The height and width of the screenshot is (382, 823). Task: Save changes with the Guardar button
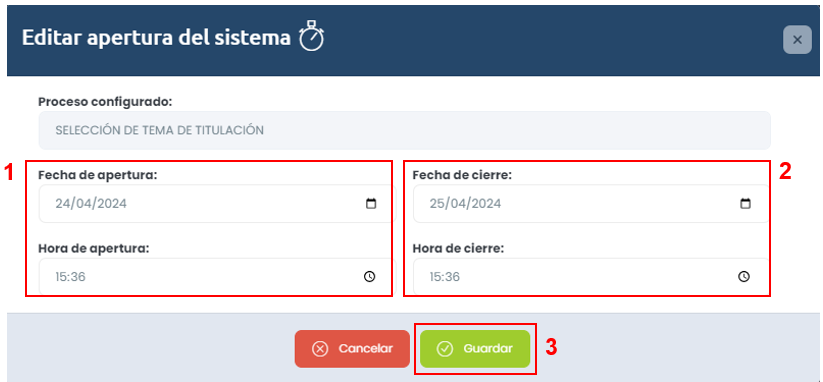[x=475, y=349]
